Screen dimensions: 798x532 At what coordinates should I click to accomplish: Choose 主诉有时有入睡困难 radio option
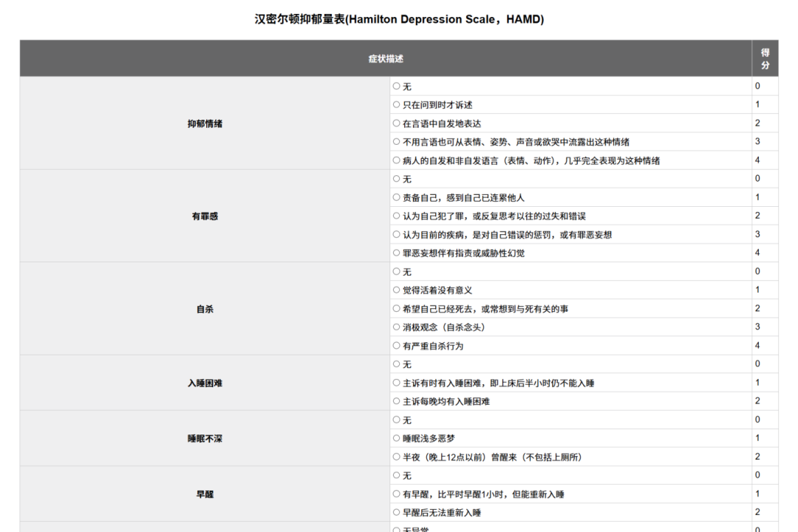coord(397,382)
